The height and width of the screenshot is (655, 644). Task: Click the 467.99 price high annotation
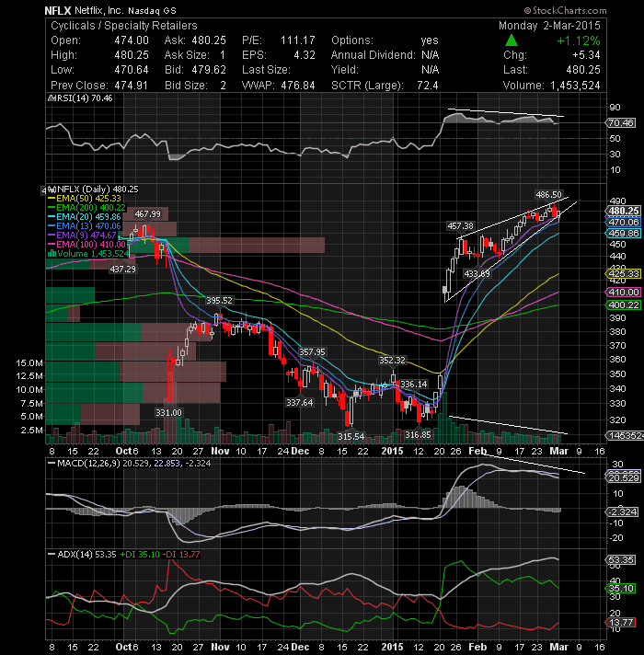(147, 213)
